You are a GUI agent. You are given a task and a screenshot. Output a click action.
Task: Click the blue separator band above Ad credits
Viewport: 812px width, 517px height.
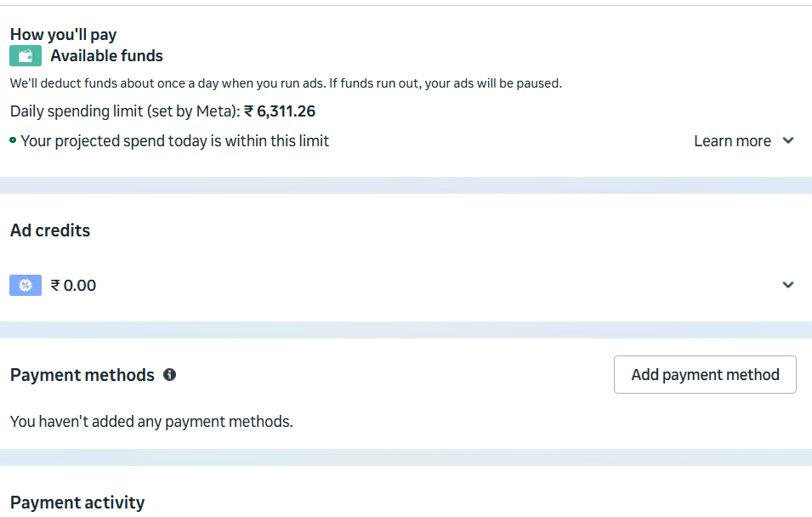406,185
